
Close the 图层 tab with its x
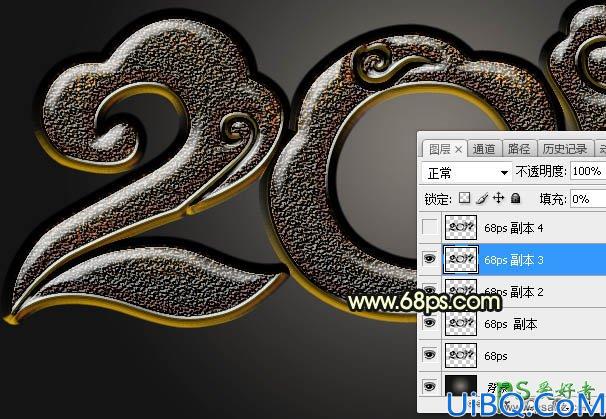(458, 149)
